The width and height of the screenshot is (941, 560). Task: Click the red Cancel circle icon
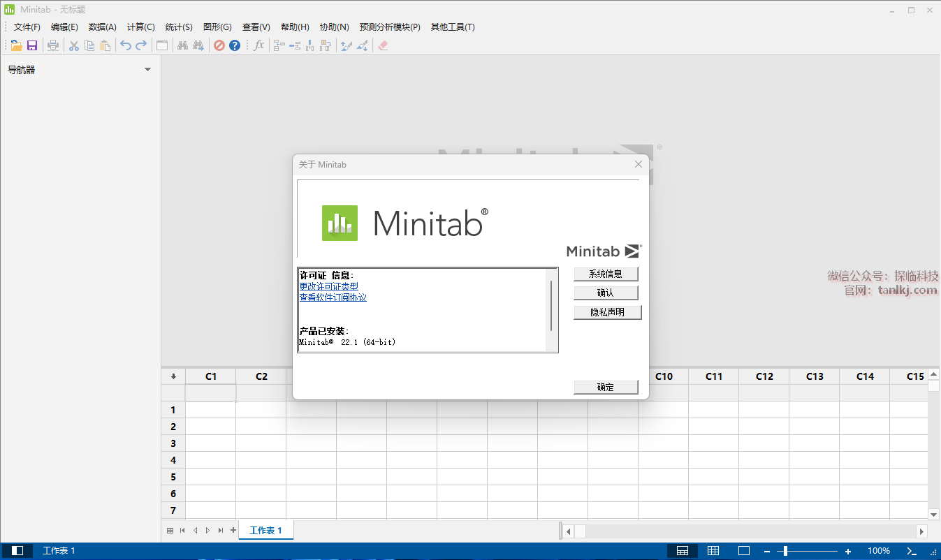pos(219,45)
